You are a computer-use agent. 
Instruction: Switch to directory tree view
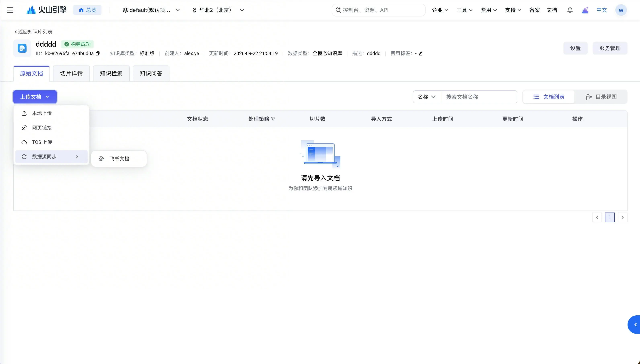[x=601, y=97]
